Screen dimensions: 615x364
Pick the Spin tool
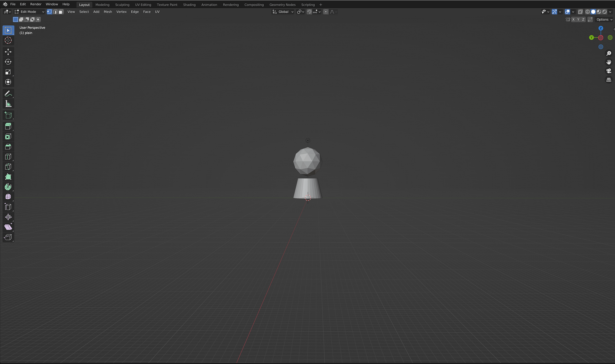point(8,187)
